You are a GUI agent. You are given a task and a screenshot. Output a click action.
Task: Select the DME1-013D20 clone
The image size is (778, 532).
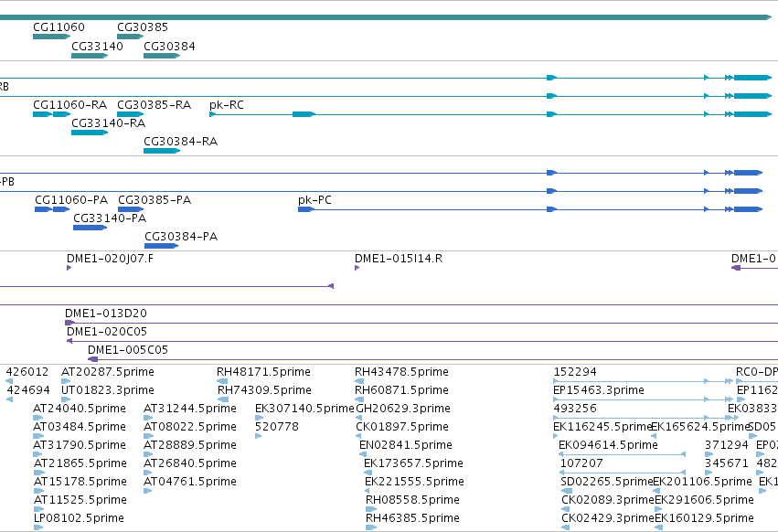(x=421, y=323)
